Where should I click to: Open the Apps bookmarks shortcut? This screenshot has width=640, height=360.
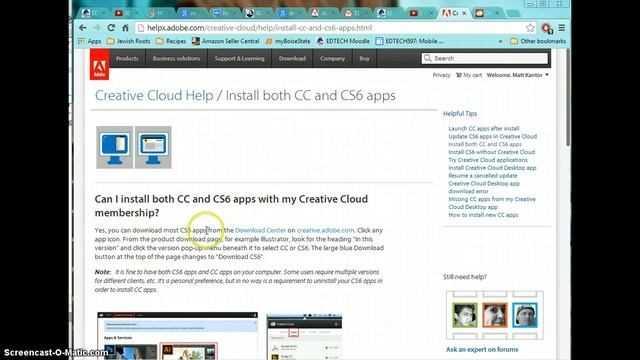89,41
